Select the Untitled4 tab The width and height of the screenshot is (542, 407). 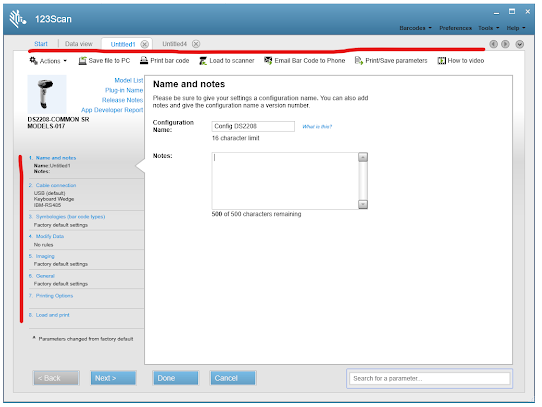(x=175, y=44)
